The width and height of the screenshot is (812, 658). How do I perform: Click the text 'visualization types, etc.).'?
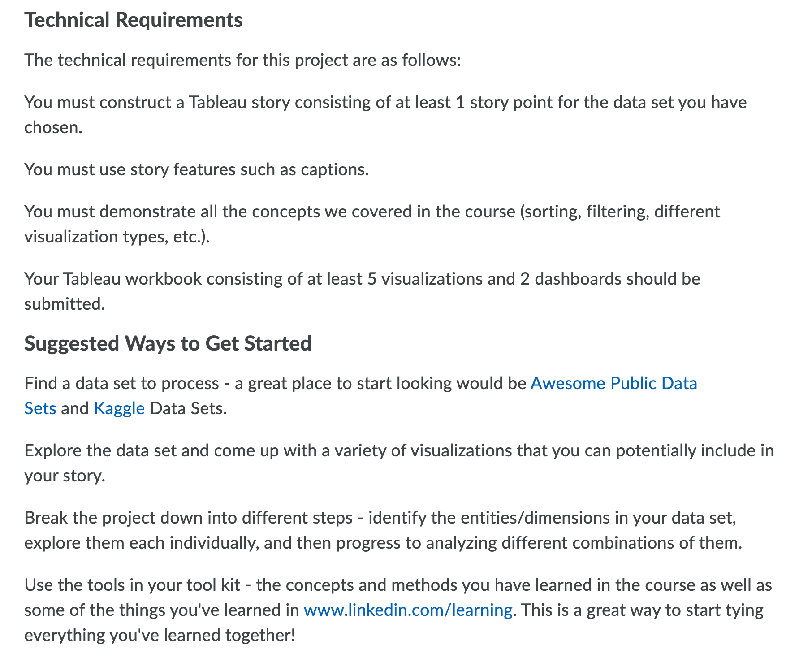[x=117, y=237]
